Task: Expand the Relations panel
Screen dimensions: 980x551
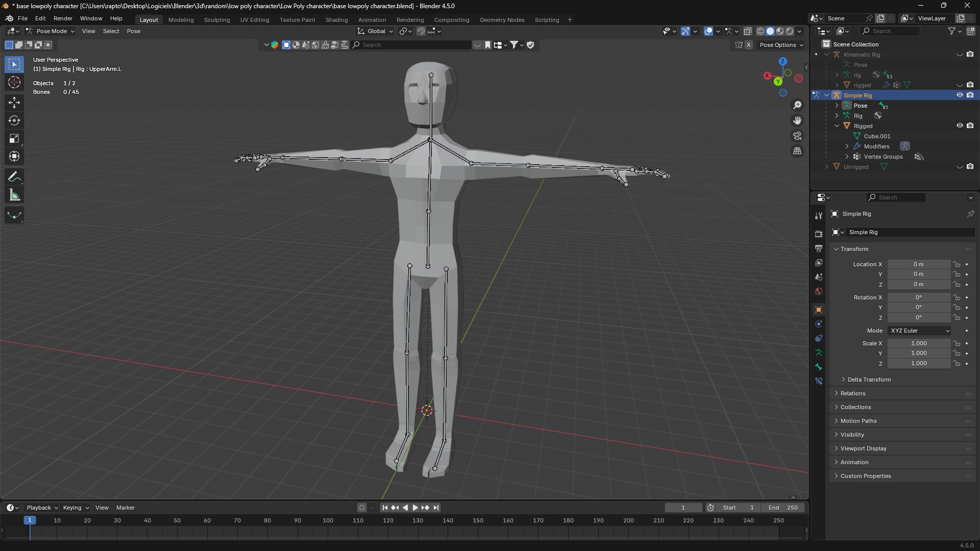Action: [853, 393]
